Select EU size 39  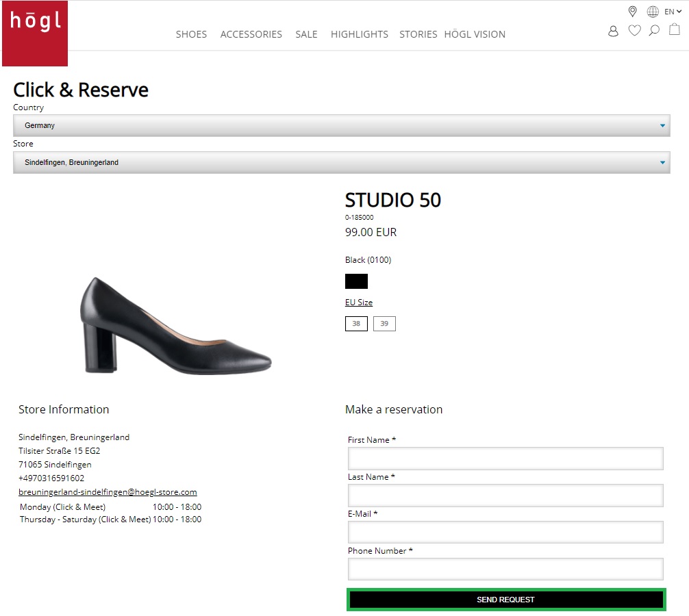point(384,324)
